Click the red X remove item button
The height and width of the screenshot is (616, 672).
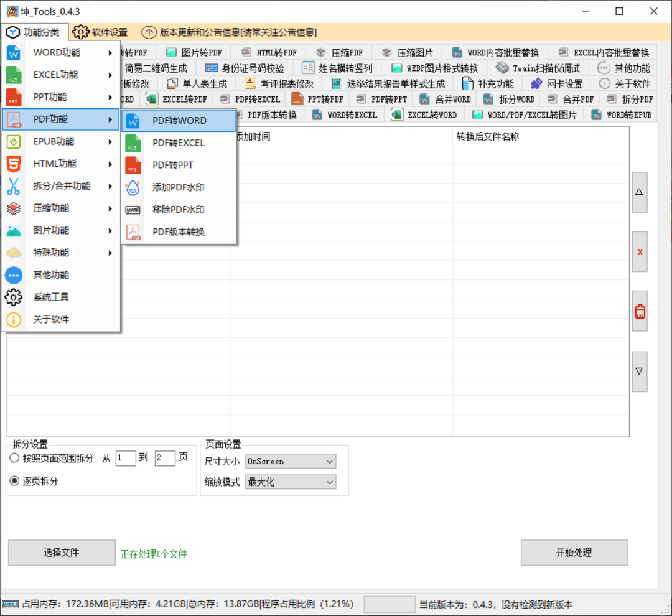pyautogui.click(x=640, y=252)
